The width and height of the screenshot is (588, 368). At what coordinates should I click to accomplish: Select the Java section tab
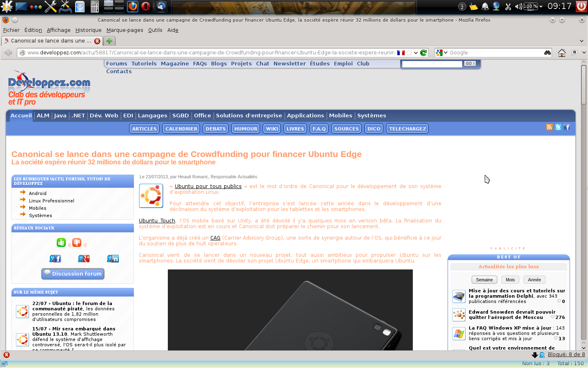(60, 116)
